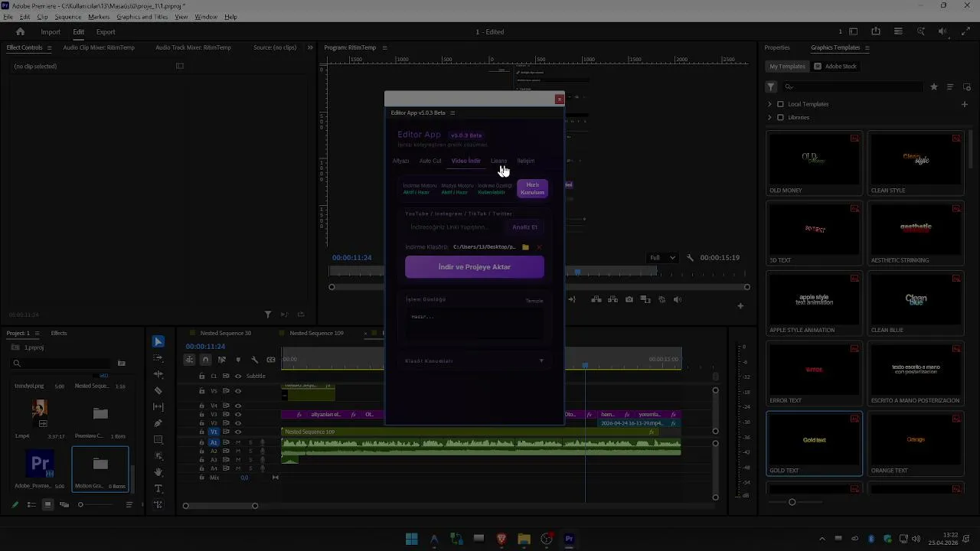Open timeline display settings wrench
The image size is (980, 551).
click(254, 360)
